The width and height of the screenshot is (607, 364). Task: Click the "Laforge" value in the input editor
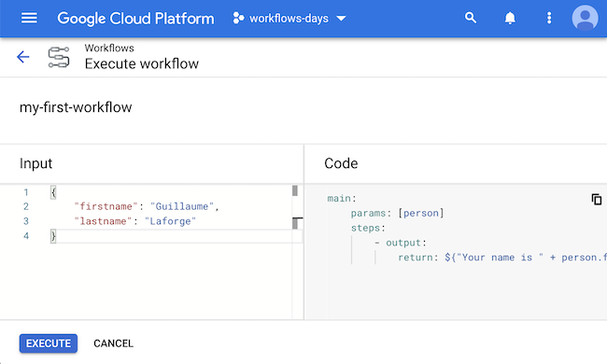click(170, 221)
